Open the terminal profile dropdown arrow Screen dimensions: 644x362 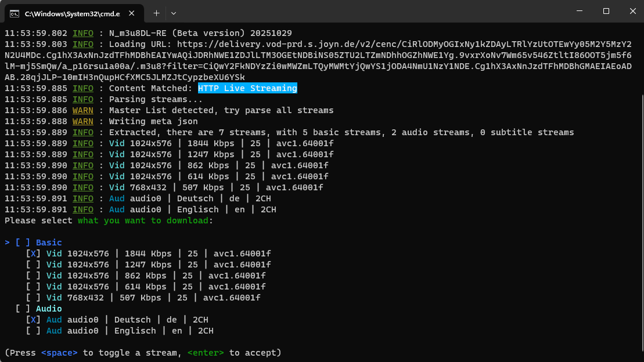(x=174, y=12)
